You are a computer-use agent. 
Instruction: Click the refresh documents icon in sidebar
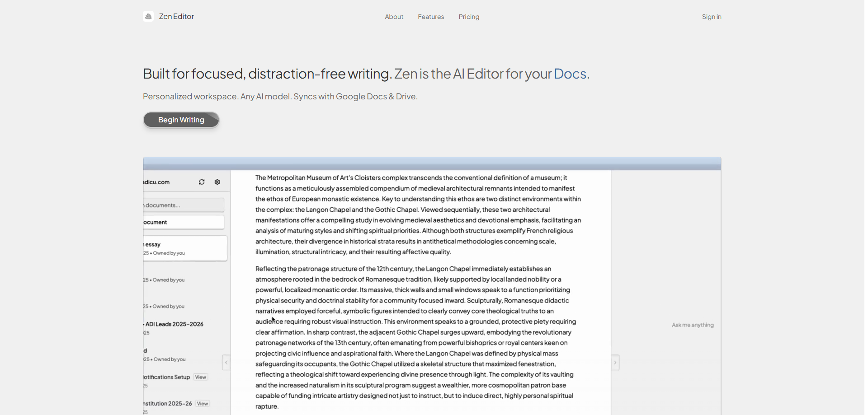tap(202, 182)
